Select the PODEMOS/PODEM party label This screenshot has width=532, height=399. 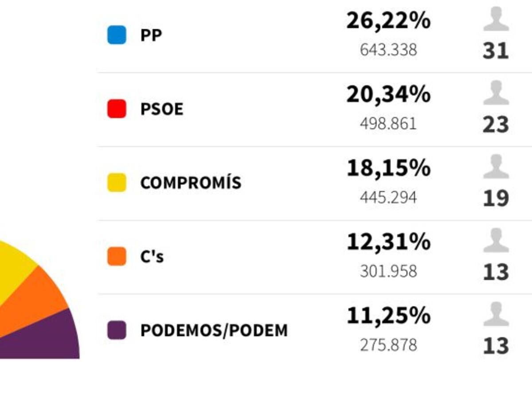click(x=214, y=330)
